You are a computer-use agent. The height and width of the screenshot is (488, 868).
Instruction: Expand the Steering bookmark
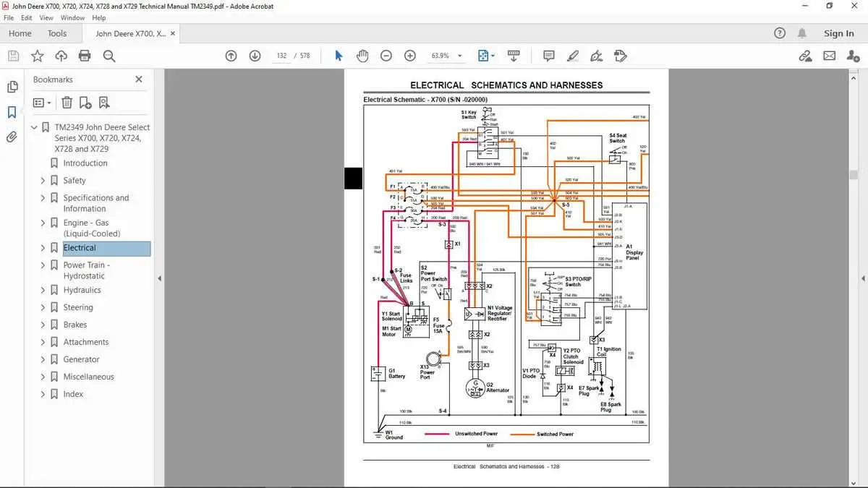(43, 307)
